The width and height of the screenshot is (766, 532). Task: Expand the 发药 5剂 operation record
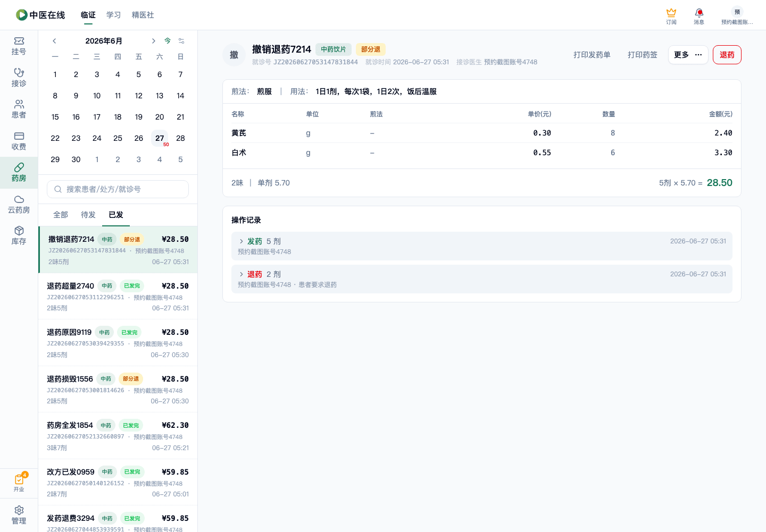pos(482,246)
